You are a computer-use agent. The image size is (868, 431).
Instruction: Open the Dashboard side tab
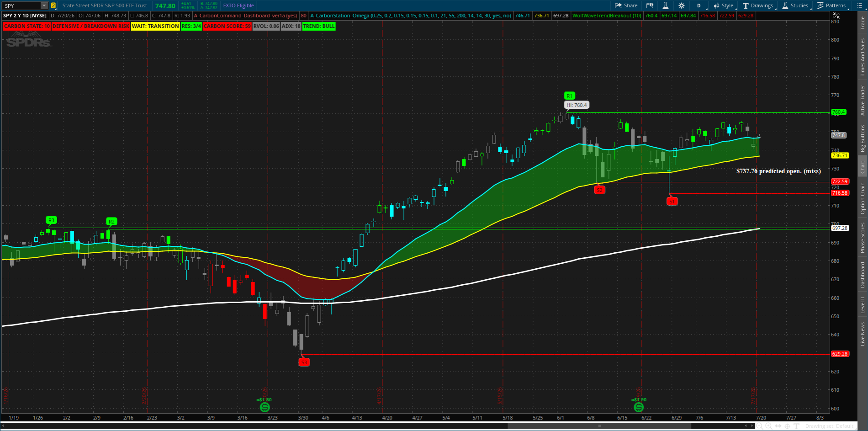863,275
